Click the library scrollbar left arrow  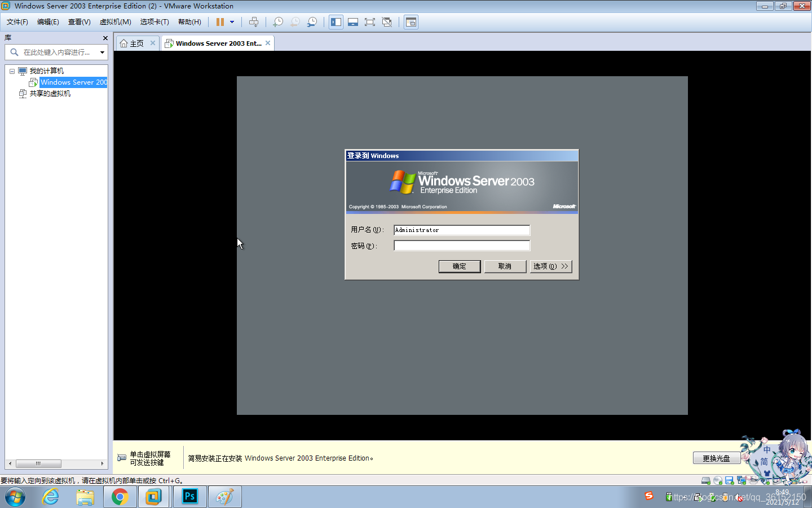click(10, 464)
